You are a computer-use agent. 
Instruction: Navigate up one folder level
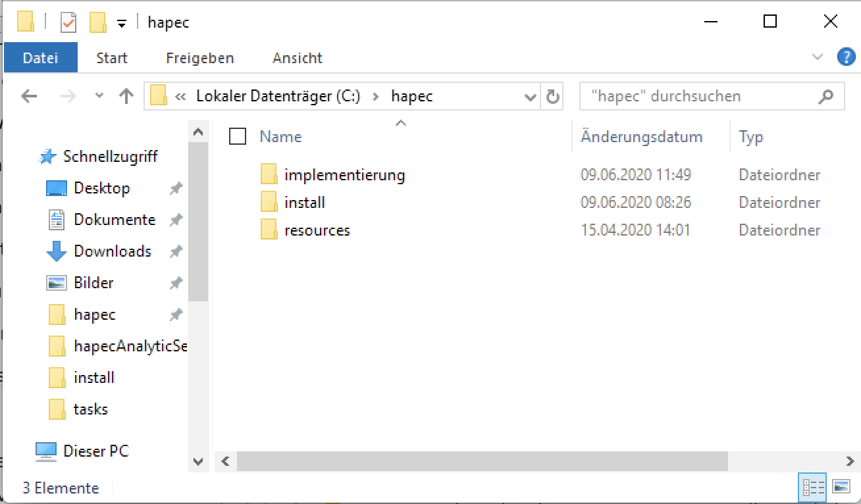tap(126, 97)
